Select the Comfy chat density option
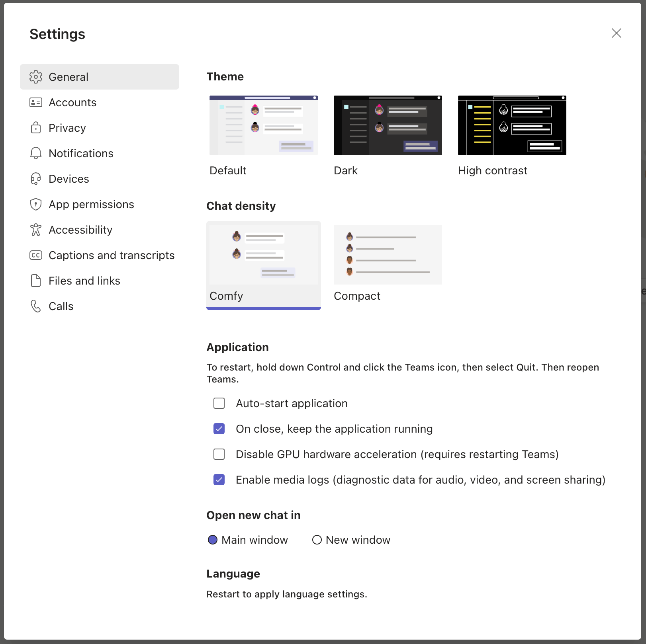Image resolution: width=646 pixels, height=644 pixels. [x=264, y=265]
